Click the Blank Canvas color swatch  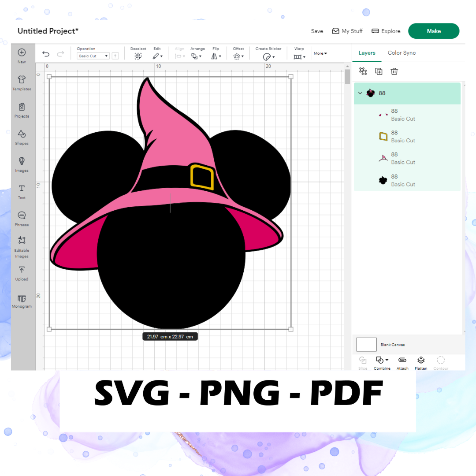(366, 345)
